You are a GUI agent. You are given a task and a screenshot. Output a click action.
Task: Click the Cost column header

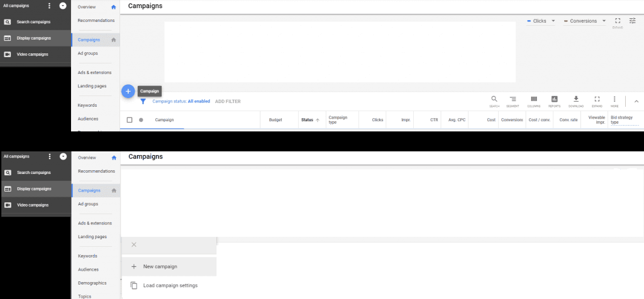491,120
